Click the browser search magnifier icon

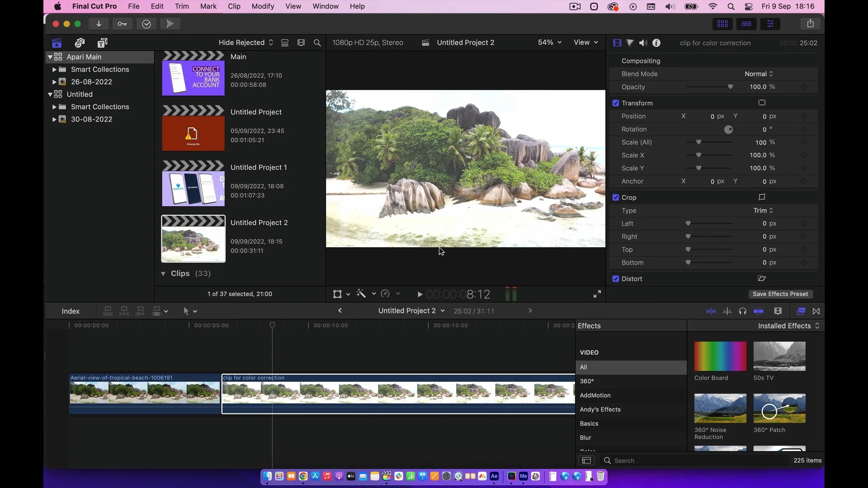(317, 43)
